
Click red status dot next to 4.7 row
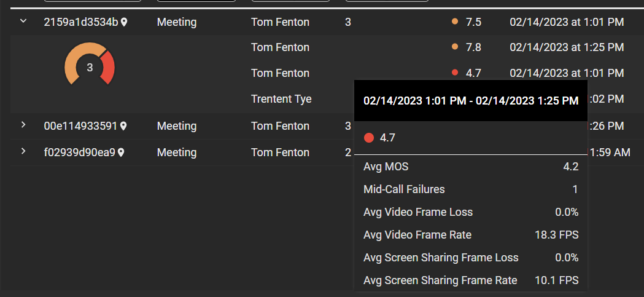(x=455, y=73)
